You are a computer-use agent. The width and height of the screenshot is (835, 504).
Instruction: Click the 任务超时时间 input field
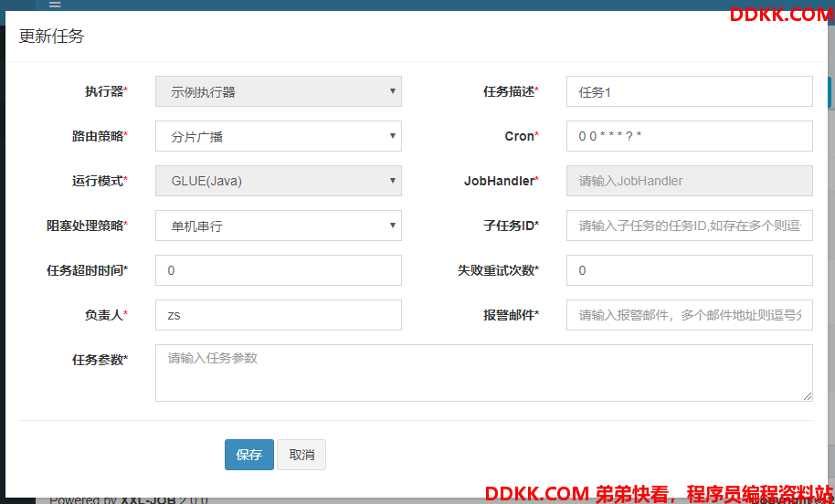pos(278,270)
